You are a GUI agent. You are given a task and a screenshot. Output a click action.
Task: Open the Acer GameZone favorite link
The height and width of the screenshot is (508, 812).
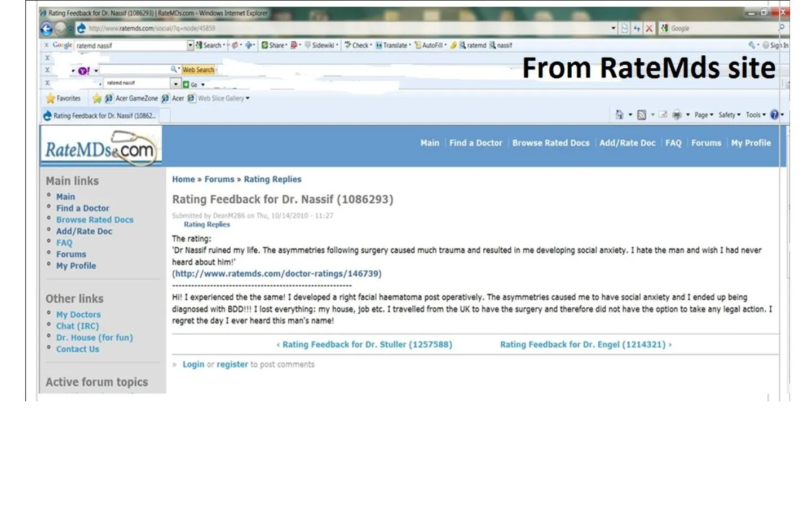click(x=131, y=98)
